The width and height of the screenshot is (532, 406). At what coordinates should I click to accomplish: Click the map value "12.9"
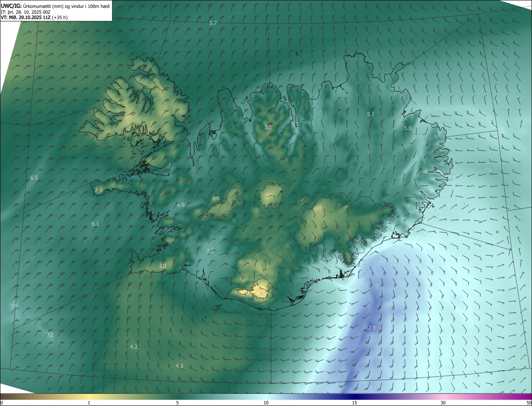pos(370,328)
